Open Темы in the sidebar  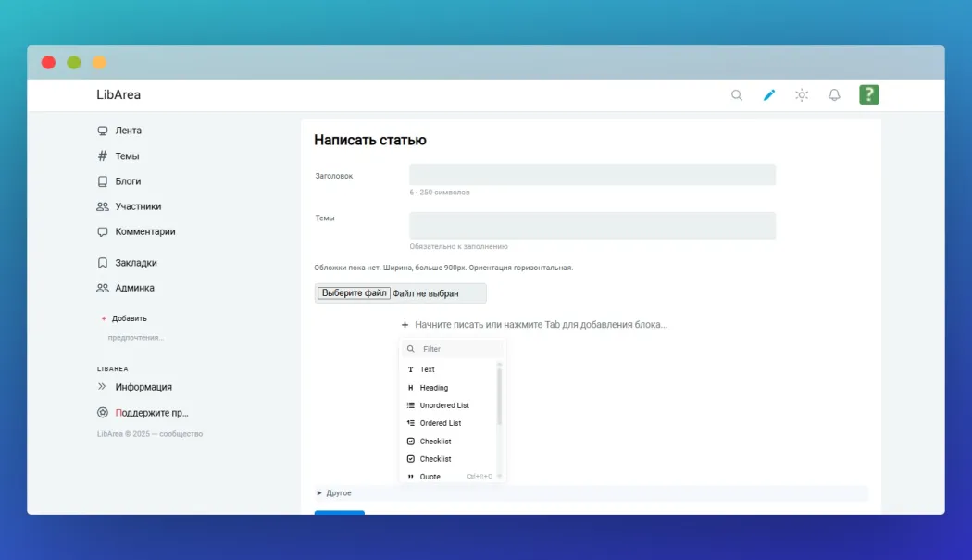click(127, 156)
